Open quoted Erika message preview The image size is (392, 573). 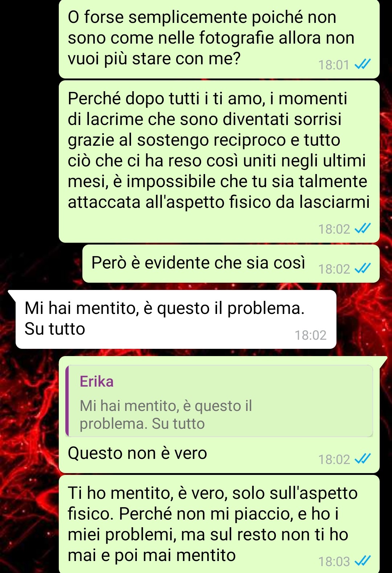219,401
